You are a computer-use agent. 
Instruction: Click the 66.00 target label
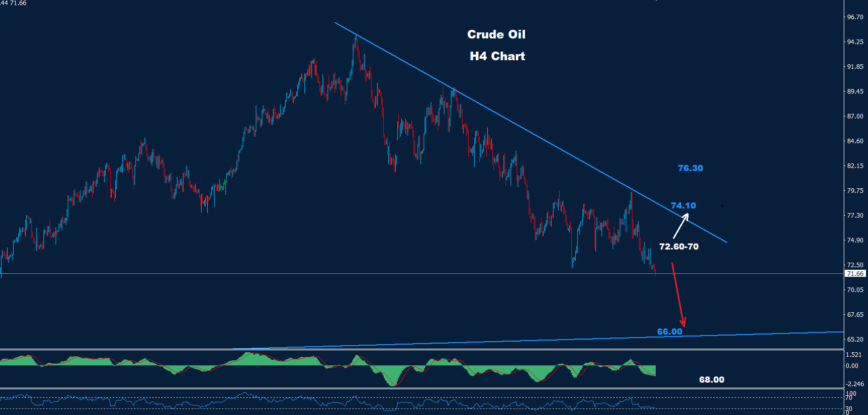click(669, 331)
